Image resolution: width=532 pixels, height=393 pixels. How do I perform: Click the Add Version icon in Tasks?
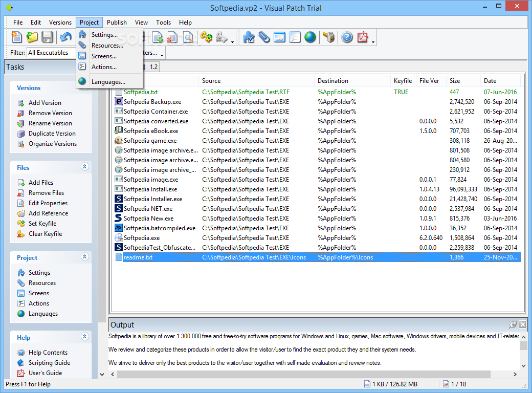coord(21,103)
